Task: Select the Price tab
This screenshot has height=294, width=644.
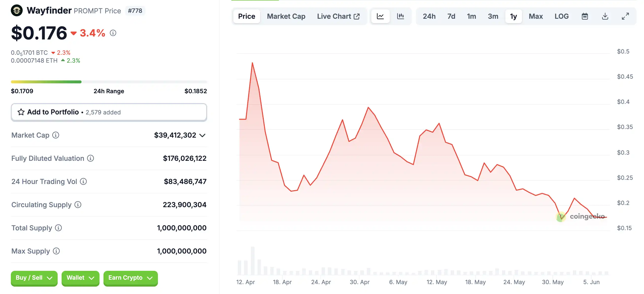Action: point(247,16)
